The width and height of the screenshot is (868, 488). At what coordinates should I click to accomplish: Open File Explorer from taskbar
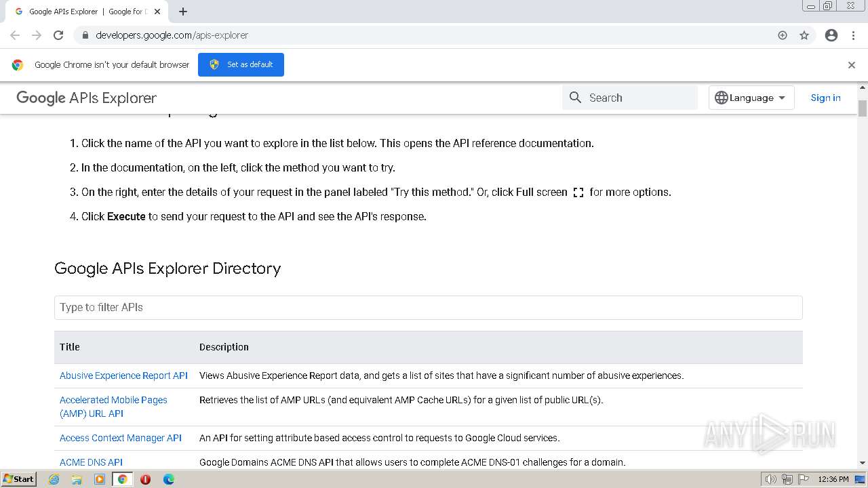click(77, 479)
